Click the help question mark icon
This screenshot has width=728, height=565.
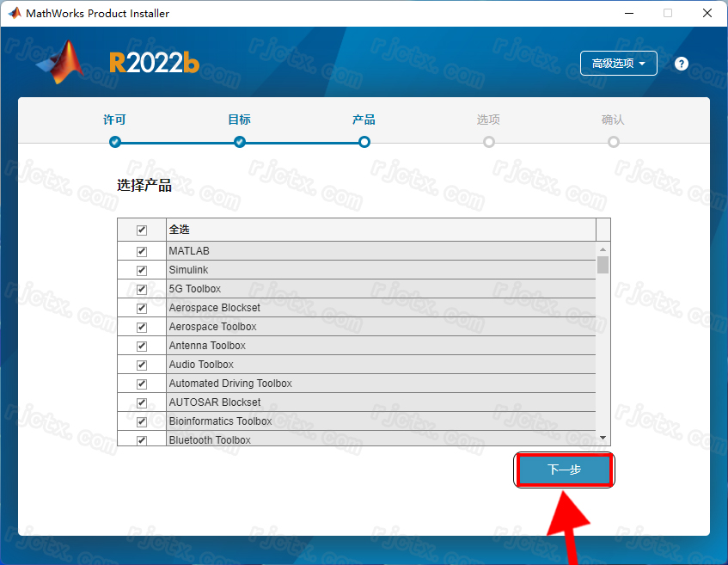coord(681,64)
